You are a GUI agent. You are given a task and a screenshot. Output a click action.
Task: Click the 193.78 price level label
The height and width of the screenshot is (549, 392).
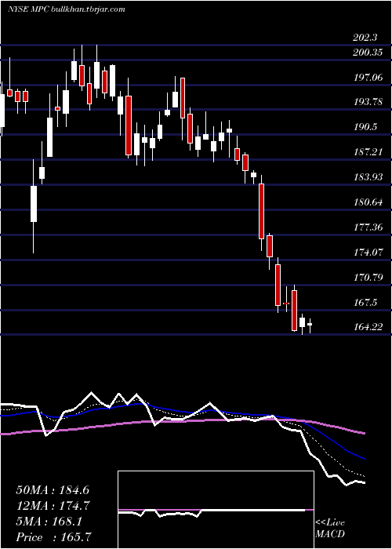368,102
